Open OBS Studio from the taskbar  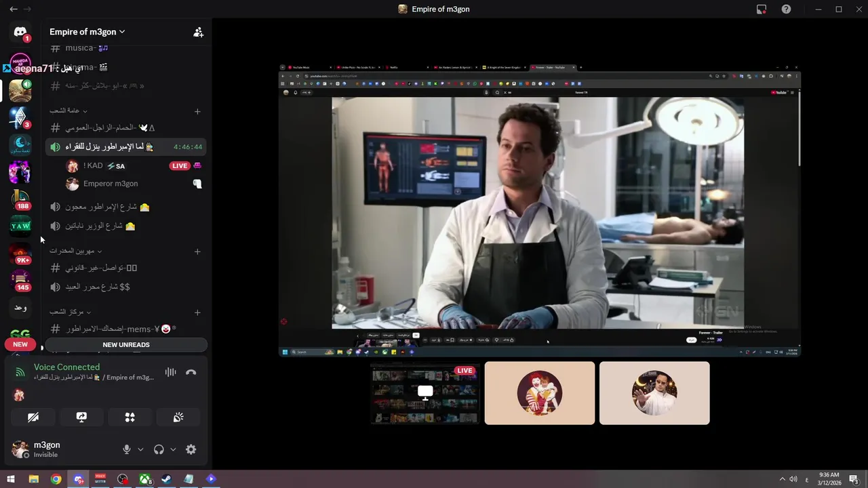pos(122,479)
